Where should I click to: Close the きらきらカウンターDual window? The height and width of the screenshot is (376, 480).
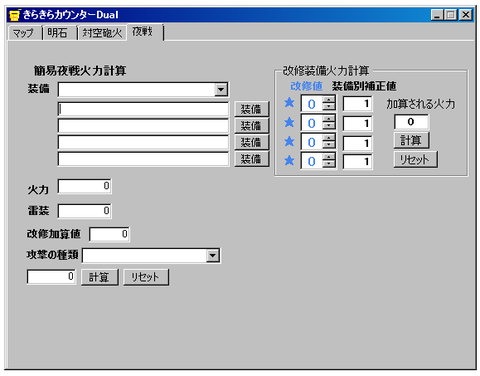pos(466,15)
